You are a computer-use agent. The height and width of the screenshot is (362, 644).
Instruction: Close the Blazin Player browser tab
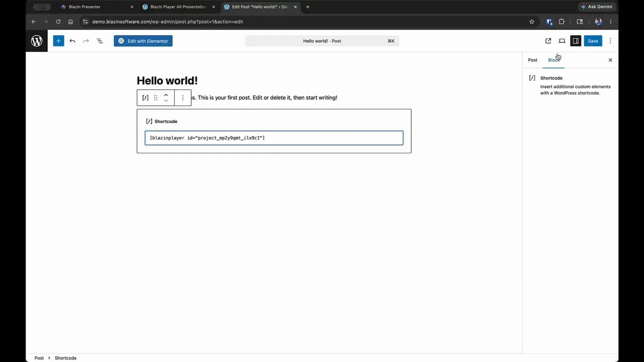point(213,7)
